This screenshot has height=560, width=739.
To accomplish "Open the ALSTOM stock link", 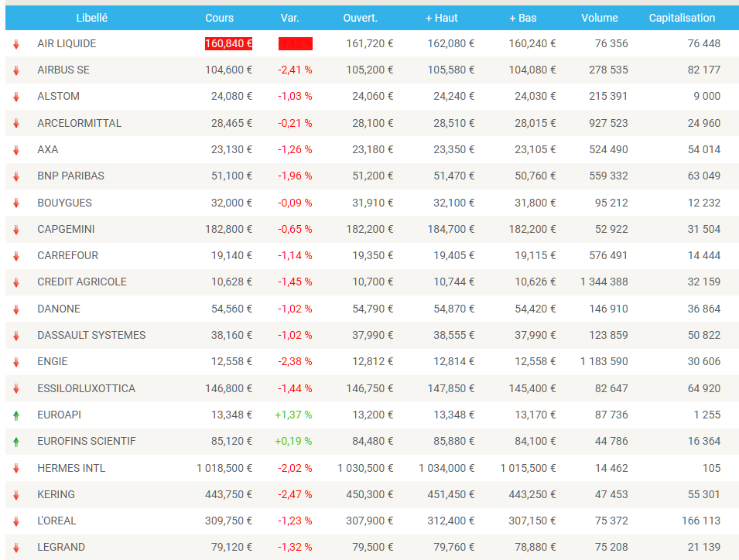I will tap(59, 96).
